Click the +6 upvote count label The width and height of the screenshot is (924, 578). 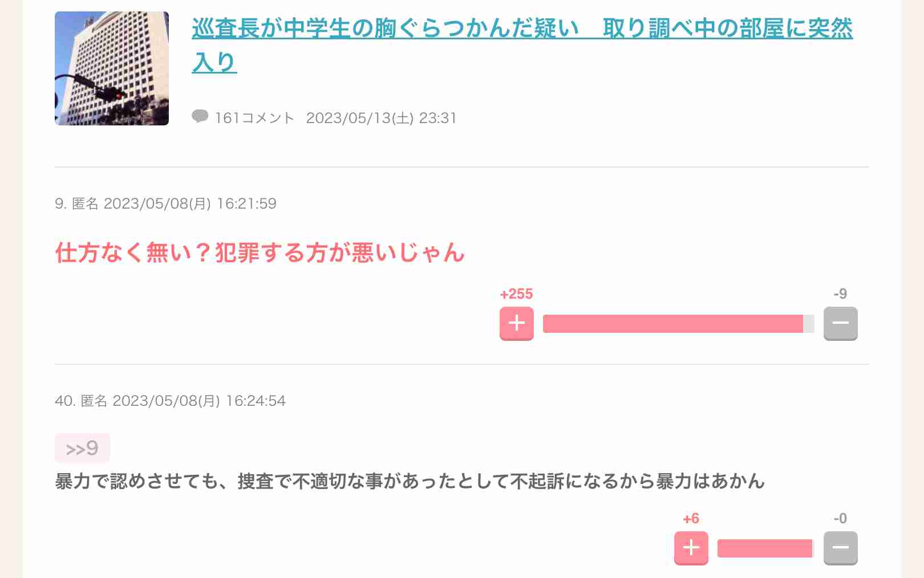pos(691,519)
